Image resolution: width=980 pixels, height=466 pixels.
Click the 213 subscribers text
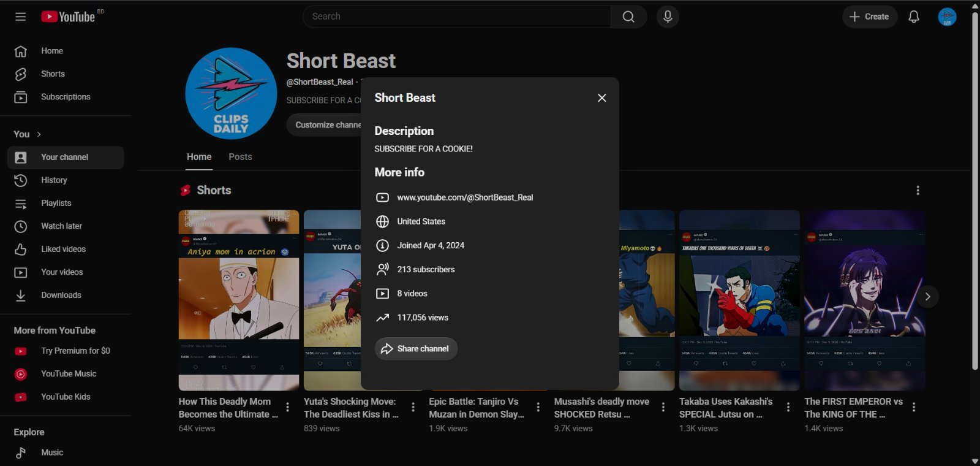pos(426,270)
